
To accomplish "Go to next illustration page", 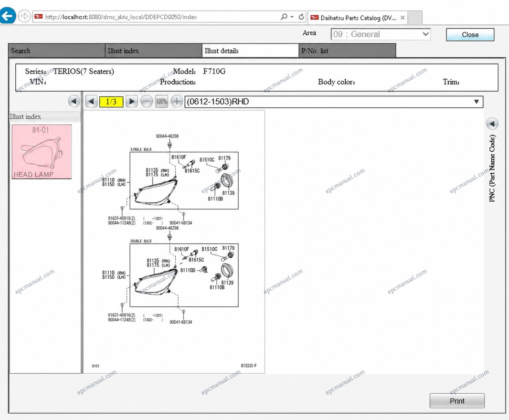I will (x=131, y=102).
